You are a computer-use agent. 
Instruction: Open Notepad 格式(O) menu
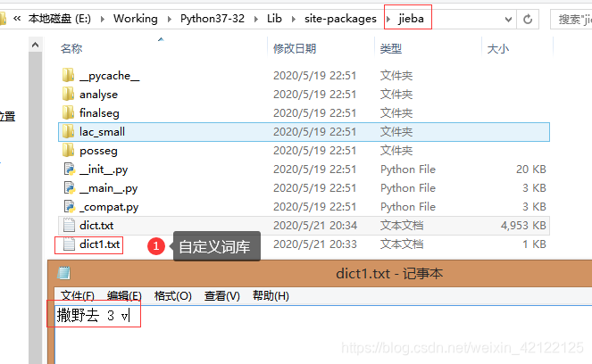pyautogui.click(x=173, y=295)
